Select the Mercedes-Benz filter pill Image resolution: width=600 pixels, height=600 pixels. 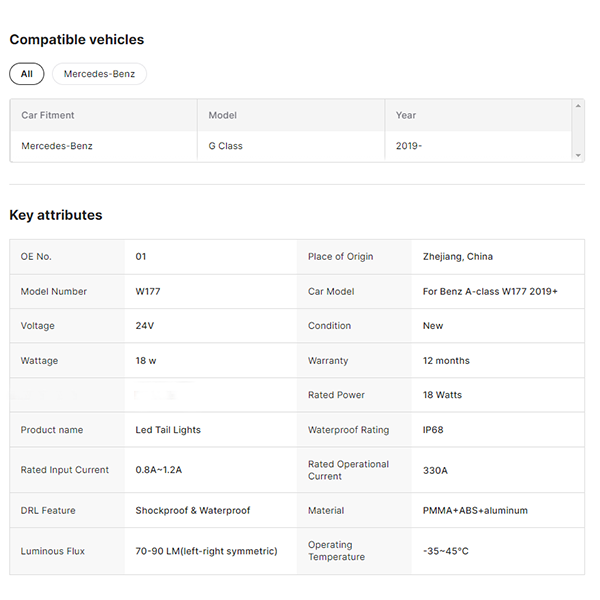(x=99, y=74)
